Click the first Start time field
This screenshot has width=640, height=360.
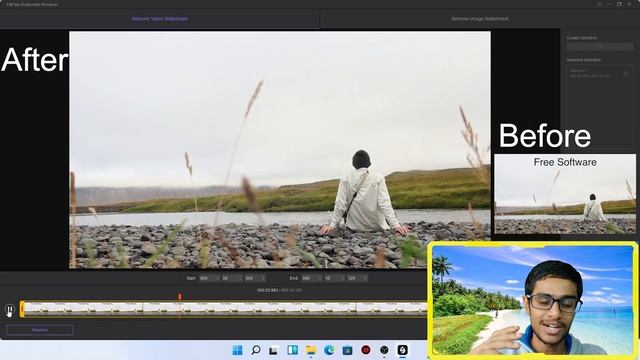pos(209,278)
